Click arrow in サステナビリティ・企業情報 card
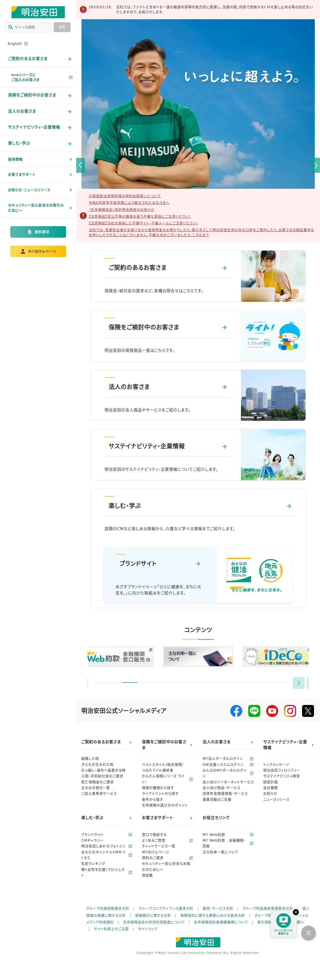 (x=224, y=446)
